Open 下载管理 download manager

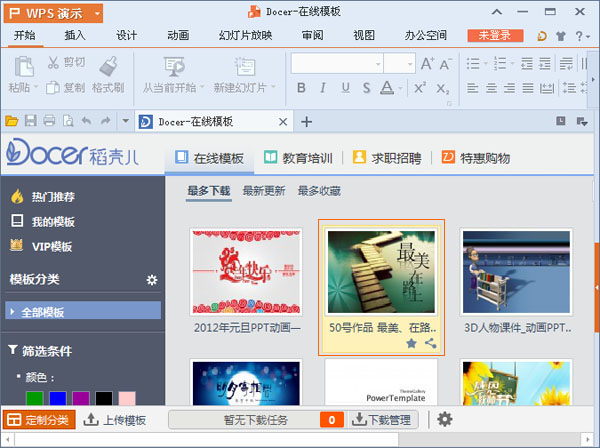382,420
